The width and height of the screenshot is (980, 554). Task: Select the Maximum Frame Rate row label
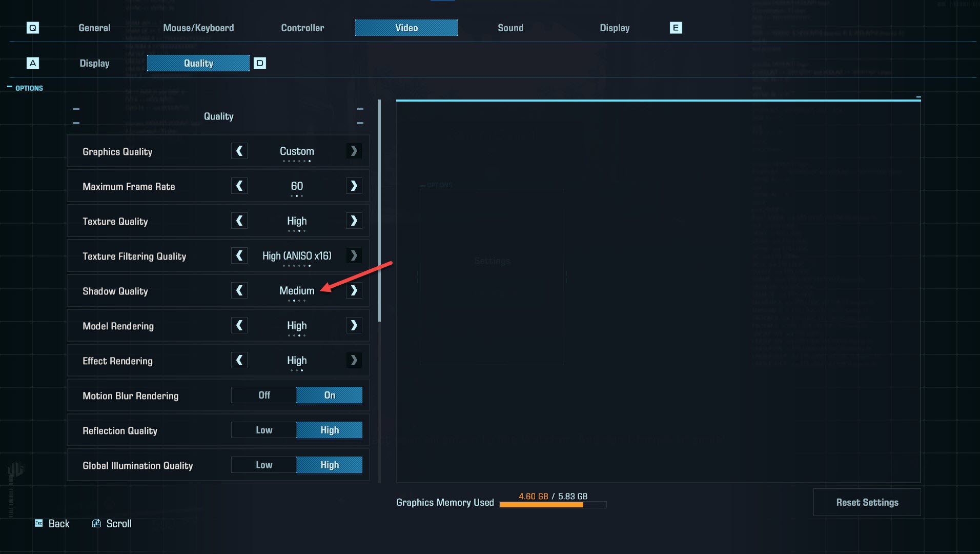pyautogui.click(x=129, y=186)
